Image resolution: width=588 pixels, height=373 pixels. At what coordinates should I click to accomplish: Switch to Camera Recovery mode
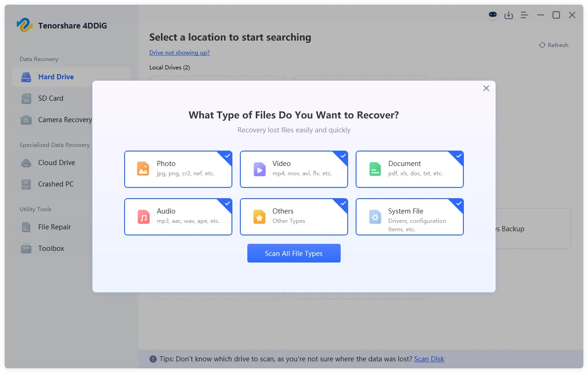[x=64, y=120]
